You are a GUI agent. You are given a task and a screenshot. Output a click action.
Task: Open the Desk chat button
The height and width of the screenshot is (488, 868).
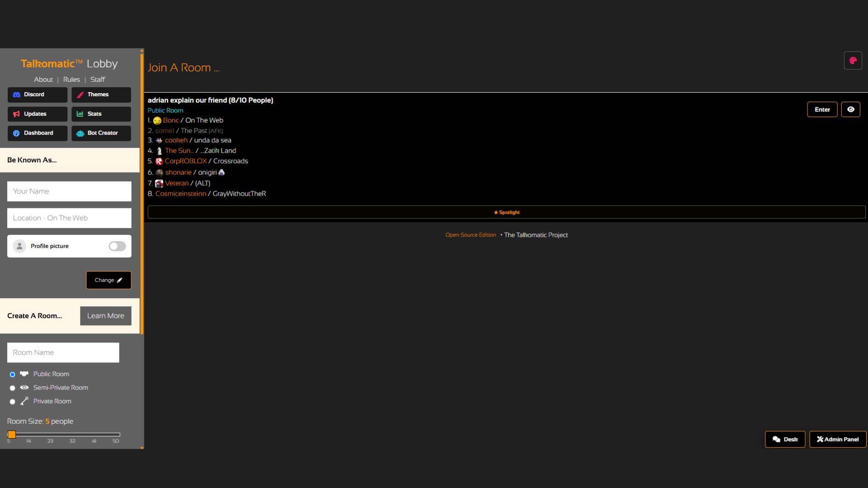785,439
